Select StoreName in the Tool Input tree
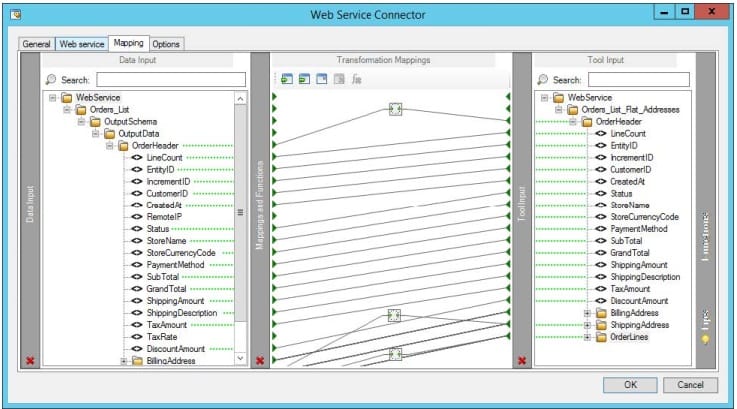Screen dimensions: 737x409 pos(630,205)
